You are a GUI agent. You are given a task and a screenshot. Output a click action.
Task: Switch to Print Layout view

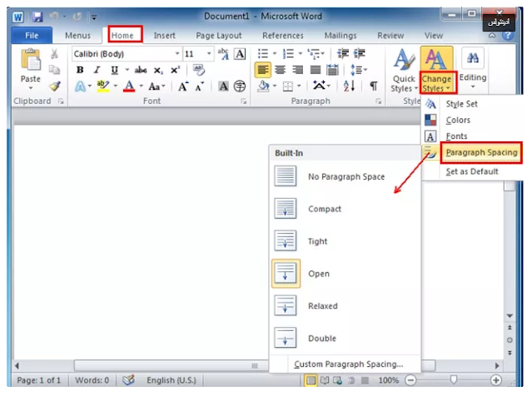coord(311,380)
